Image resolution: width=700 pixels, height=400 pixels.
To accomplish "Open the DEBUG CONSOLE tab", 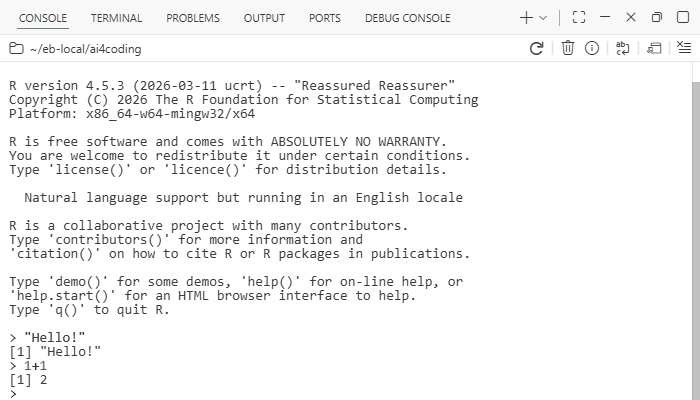I will (x=408, y=18).
